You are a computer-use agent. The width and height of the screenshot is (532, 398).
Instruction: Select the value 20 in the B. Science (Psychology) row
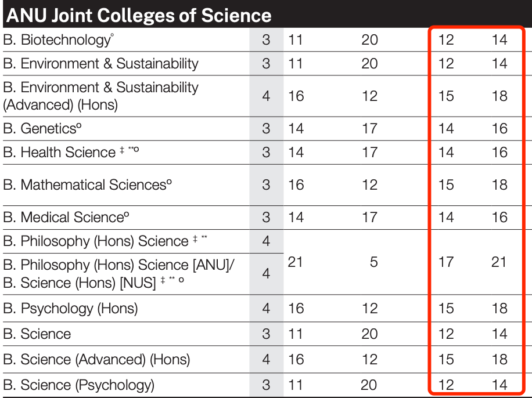pos(369,385)
